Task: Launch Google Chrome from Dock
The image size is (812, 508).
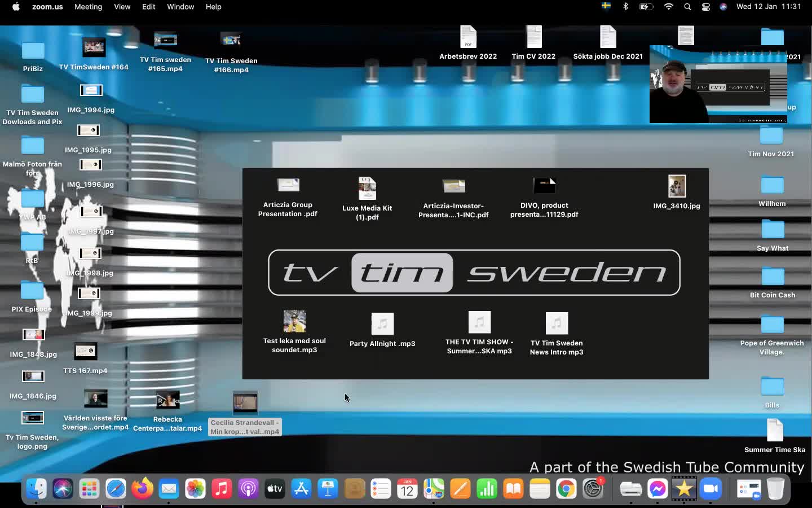Action: pos(566,489)
